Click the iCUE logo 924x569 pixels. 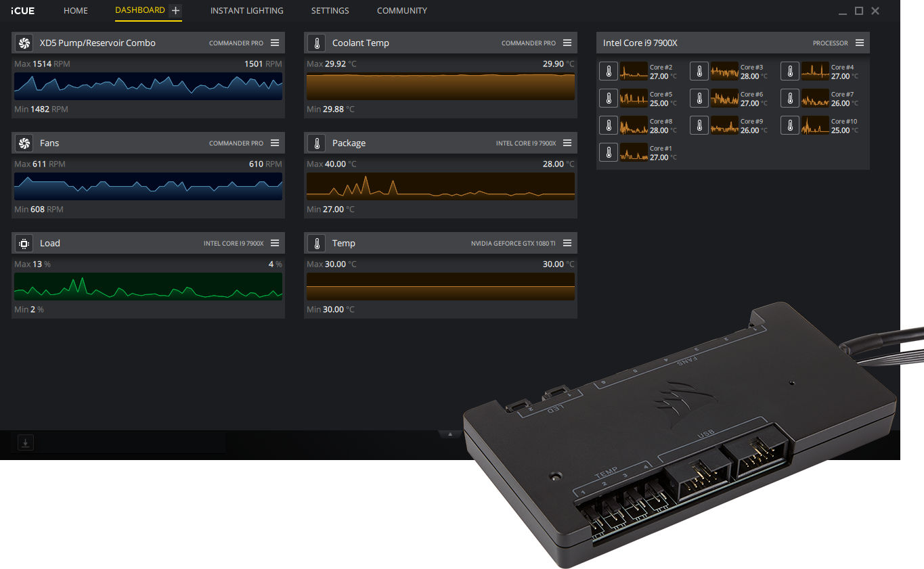click(x=23, y=11)
